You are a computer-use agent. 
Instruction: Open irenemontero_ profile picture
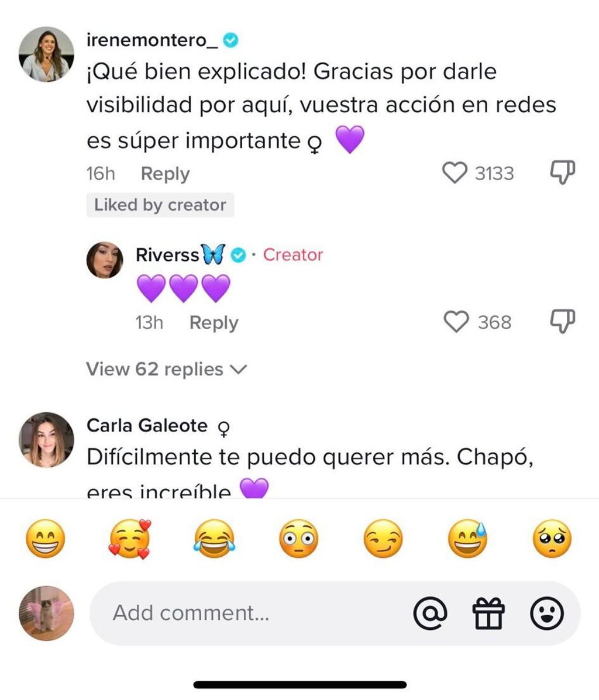click(x=47, y=54)
